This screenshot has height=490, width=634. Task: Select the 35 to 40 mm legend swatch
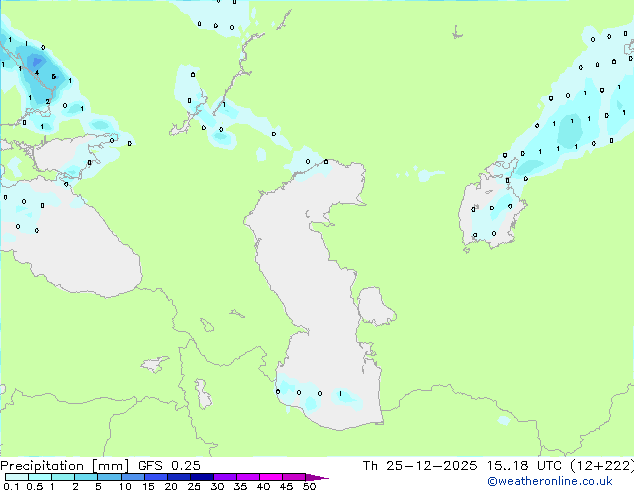[248, 477]
